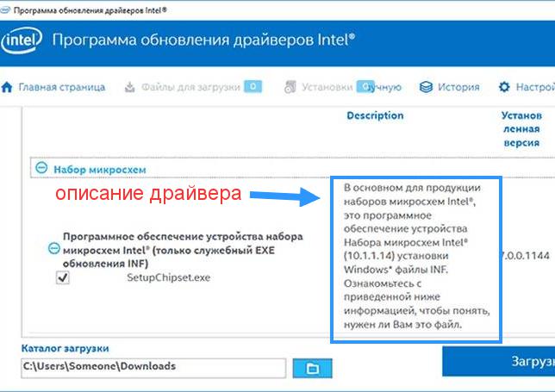
Task: Click the manual install icon
Action: [x=290, y=87]
